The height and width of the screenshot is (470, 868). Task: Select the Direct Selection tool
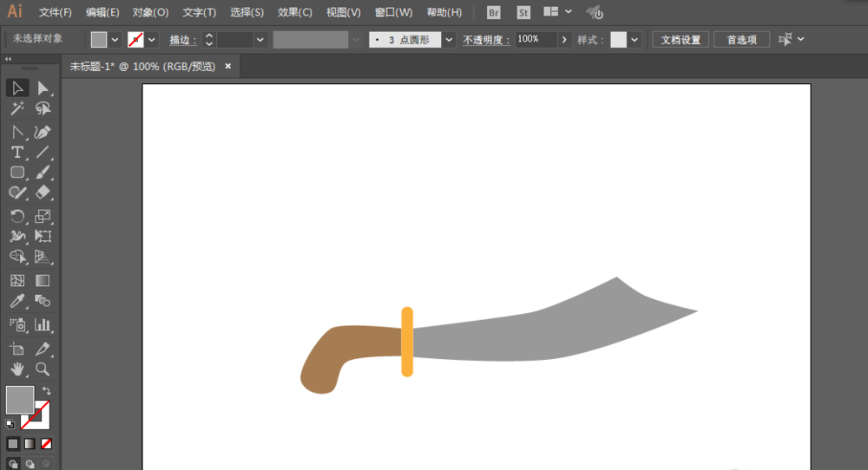[x=43, y=88]
